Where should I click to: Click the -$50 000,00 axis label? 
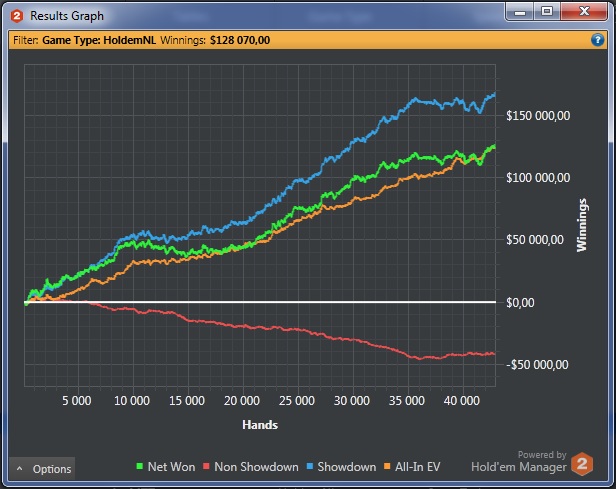(x=537, y=364)
